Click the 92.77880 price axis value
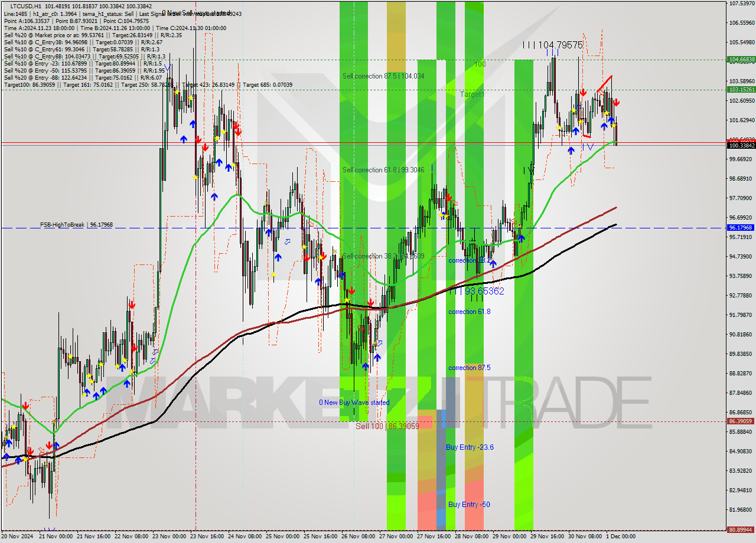 pyautogui.click(x=742, y=296)
